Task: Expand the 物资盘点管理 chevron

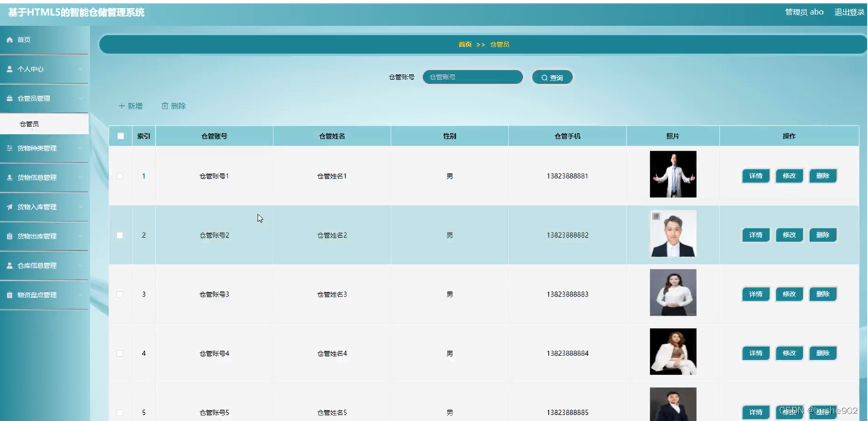Action: click(80, 295)
